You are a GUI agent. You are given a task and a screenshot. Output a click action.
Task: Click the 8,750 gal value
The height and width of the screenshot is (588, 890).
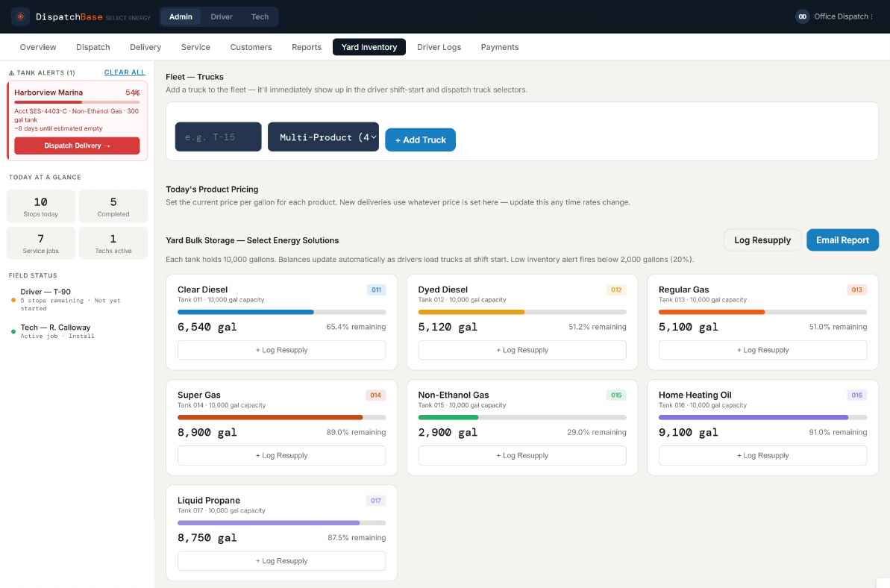(207, 538)
